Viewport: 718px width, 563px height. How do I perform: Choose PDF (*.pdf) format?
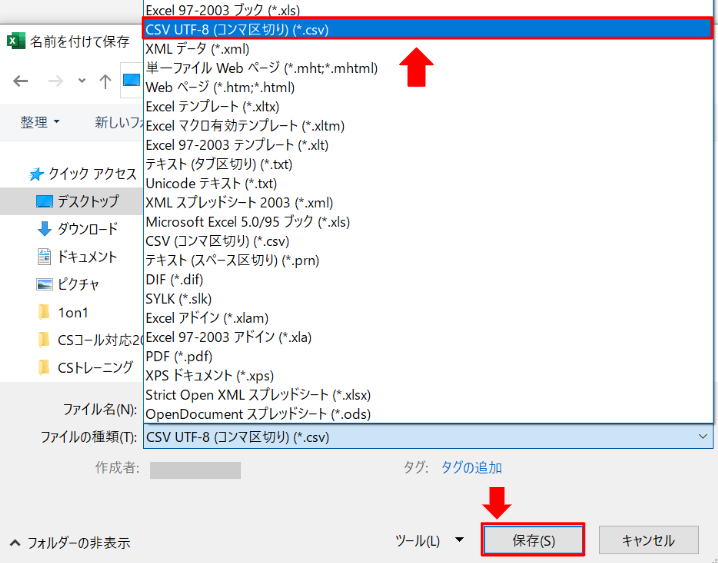tap(428, 356)
